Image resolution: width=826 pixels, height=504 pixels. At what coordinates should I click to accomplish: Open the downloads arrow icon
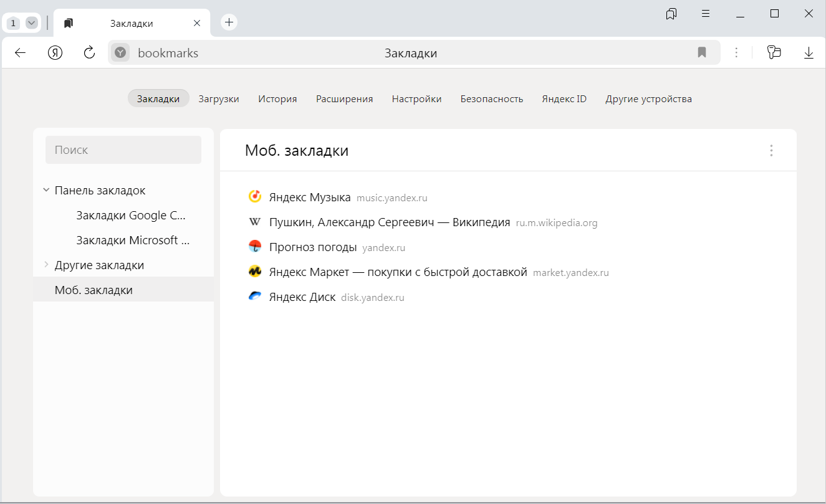coord(809,53)
